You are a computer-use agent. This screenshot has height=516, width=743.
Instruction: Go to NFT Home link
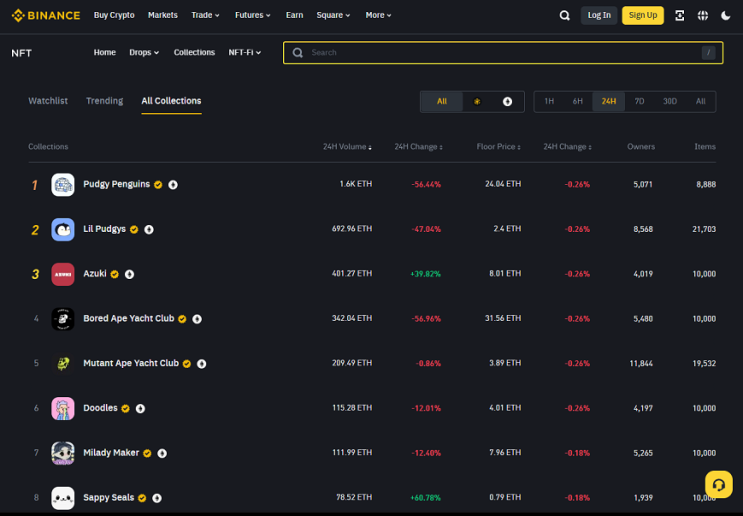tap(105, 53)
